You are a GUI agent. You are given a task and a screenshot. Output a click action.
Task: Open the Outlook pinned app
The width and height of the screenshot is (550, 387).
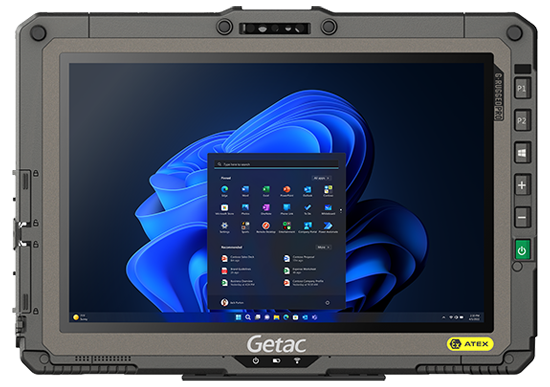pyautogui.click(x=307, y=190)
